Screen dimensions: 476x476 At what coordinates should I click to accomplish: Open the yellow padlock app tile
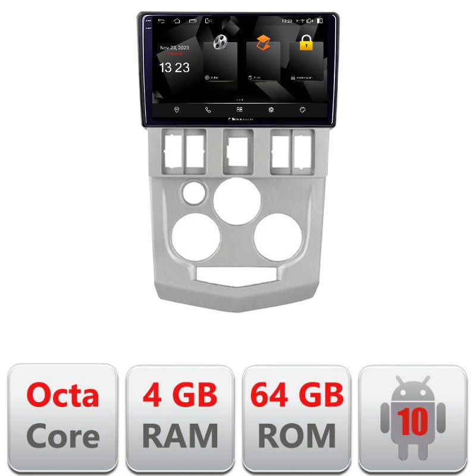tap(306, 60)
